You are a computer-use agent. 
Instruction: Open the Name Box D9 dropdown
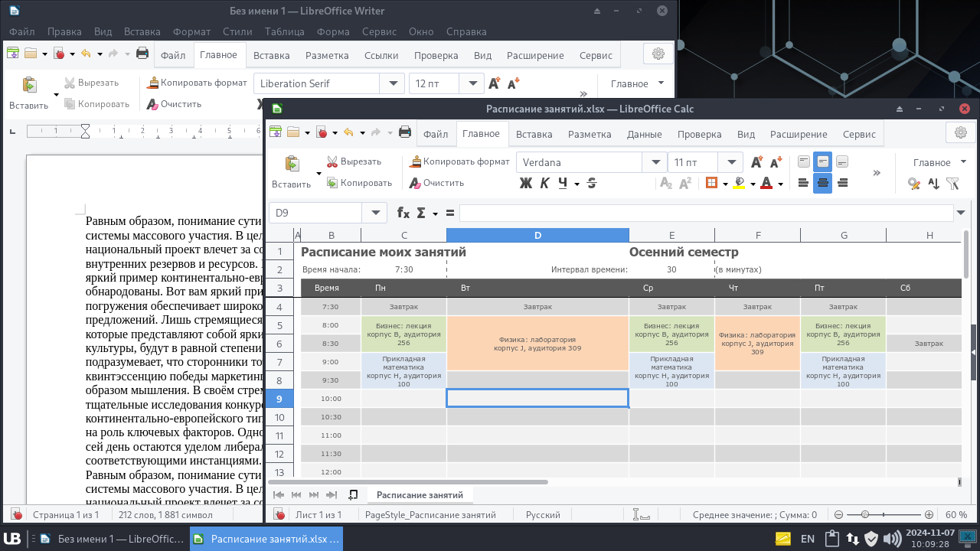[x=374, y=213]
